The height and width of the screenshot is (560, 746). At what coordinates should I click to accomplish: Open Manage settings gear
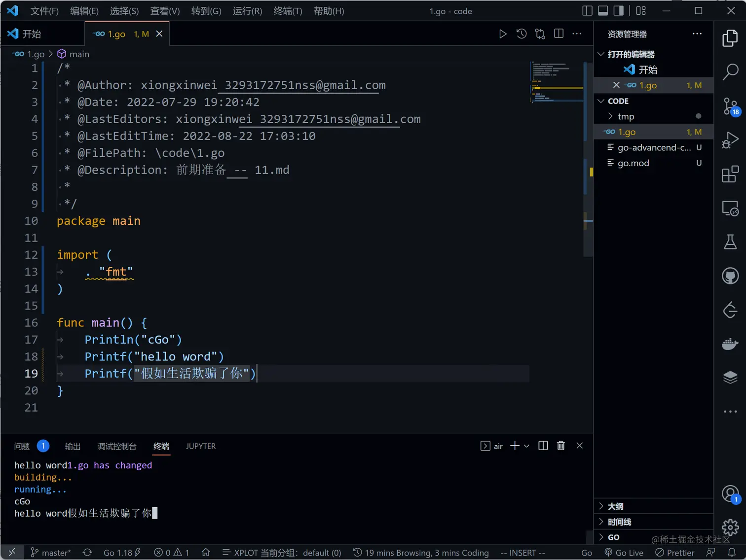730,527
